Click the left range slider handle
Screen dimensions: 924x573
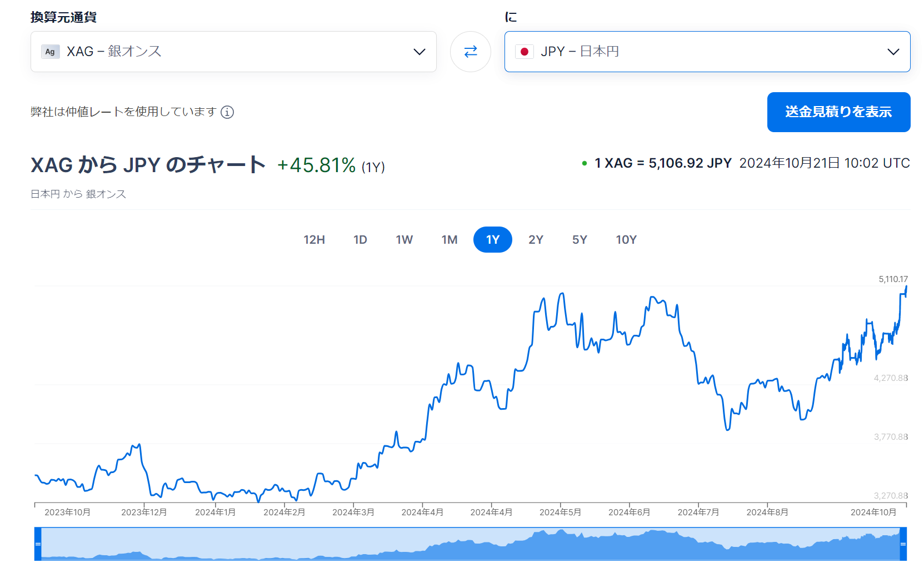[38, 544]
